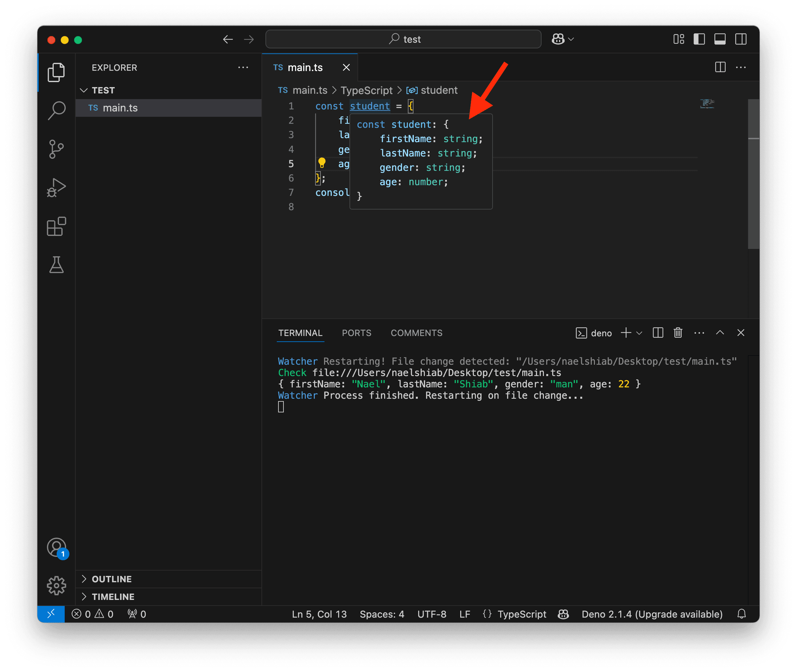Switch to the PORTS tab
797x672 pixels.
pyautogui.click(x=356, y=333)
